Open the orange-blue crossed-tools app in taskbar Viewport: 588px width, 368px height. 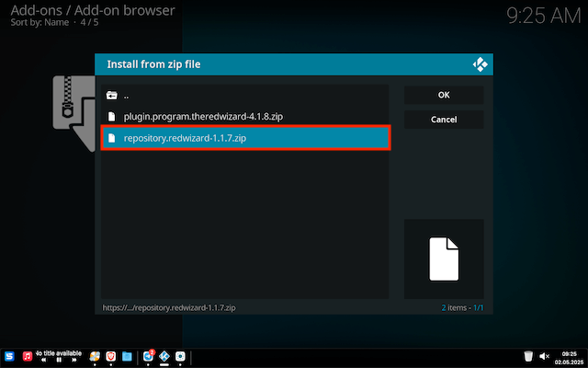coord(95,356)
